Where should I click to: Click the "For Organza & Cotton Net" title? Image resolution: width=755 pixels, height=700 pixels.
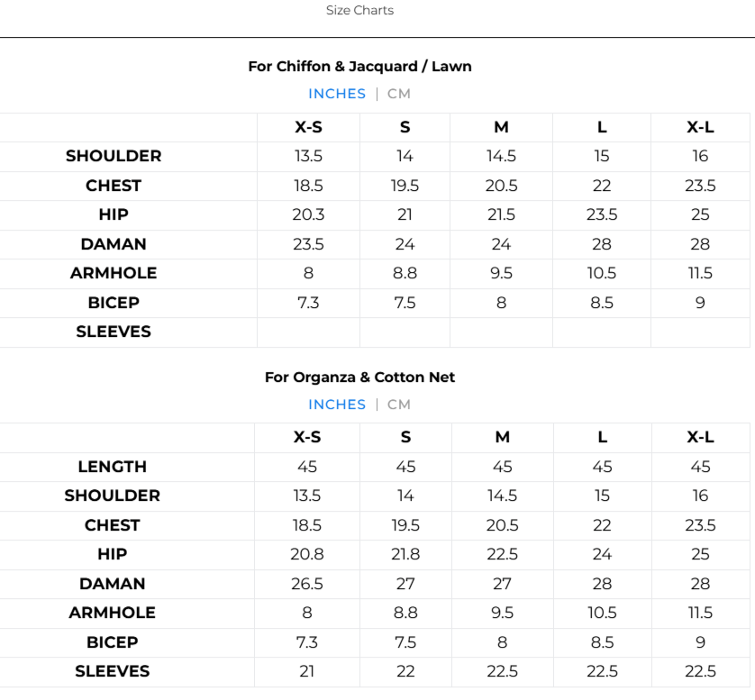359,377
